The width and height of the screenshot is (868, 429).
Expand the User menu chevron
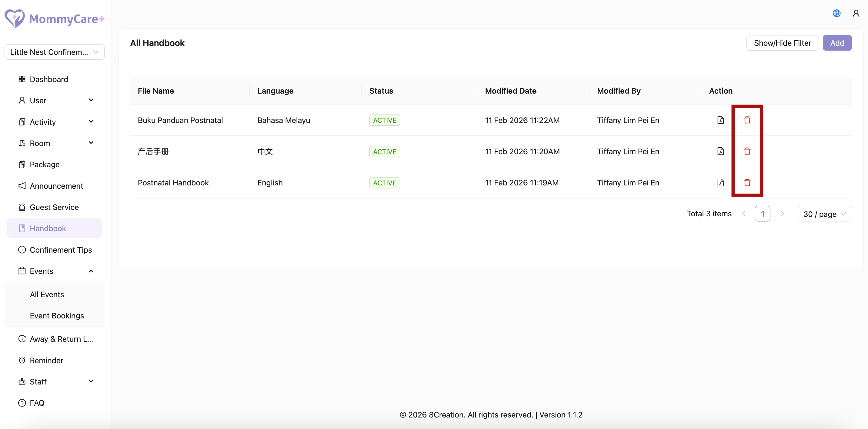tap(91, 100)
